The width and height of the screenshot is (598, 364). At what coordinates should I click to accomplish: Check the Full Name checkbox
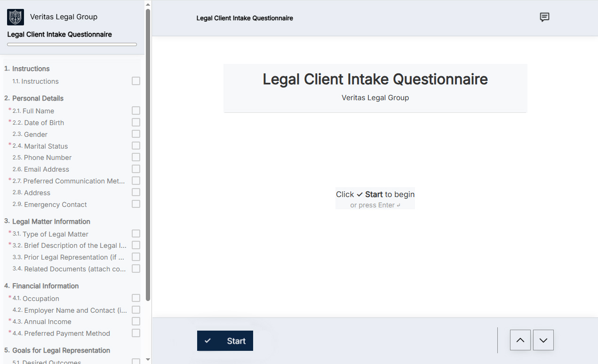pos(136,111)
